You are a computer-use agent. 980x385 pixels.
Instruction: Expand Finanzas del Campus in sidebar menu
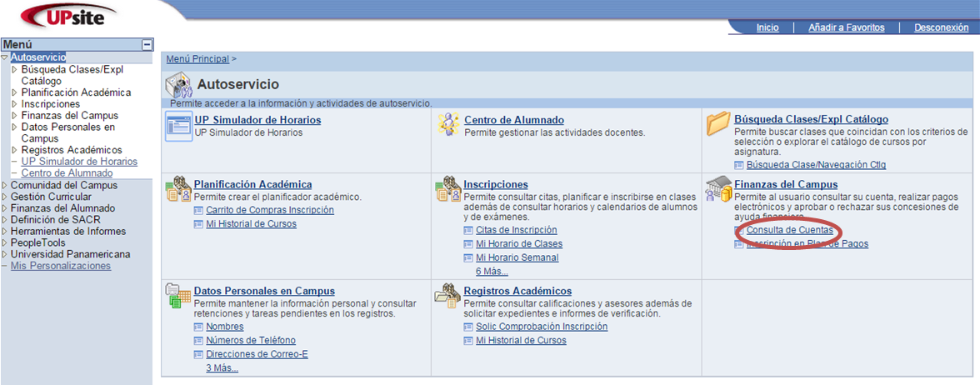tap(15, 116)
